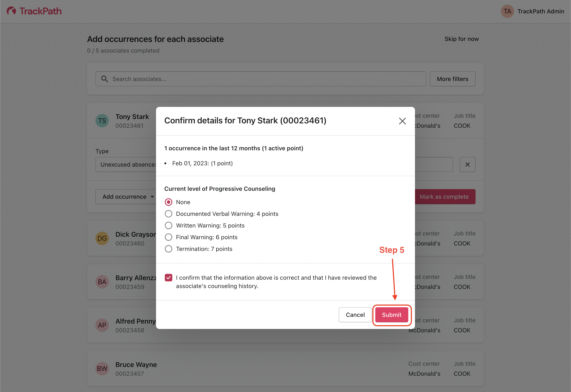Screen dimensions: 571x392
Task: Click Tony Stark's TS avatar
Action: pos(102,121)
